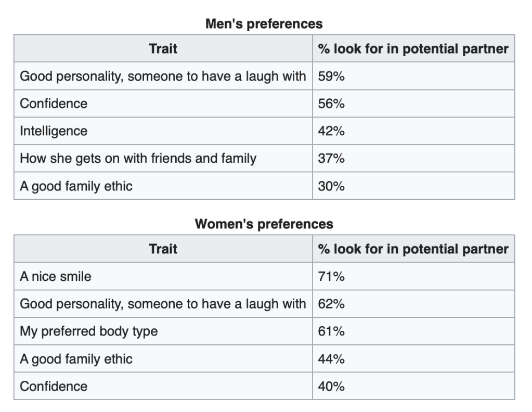Click the "Men's preferences" table caption
This screenshot has height=412, width=532.
264,23
